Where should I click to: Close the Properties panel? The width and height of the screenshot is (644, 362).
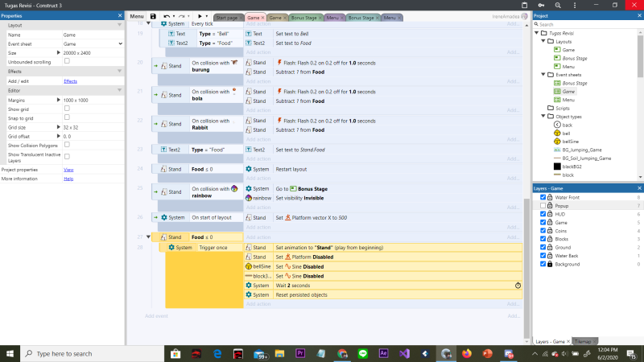pos(120,15)
